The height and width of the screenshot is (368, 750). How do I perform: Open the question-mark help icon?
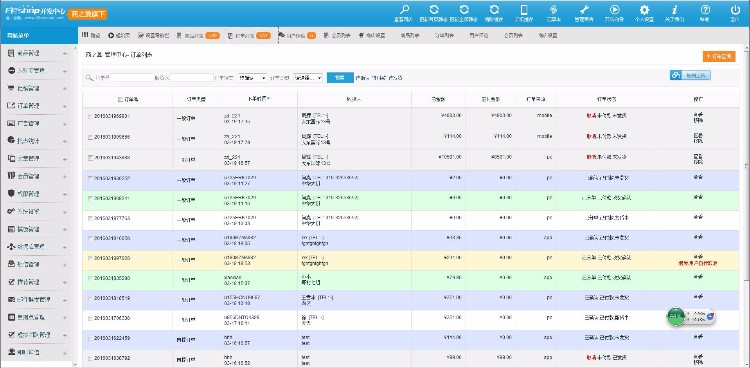(x=705, y=10)
